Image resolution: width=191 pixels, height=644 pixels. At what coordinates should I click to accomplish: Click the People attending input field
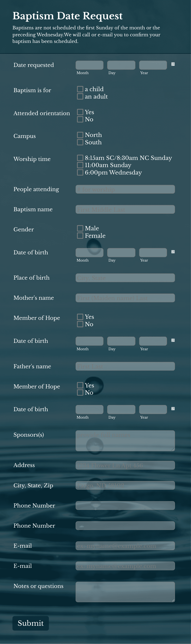click(125, 189)
